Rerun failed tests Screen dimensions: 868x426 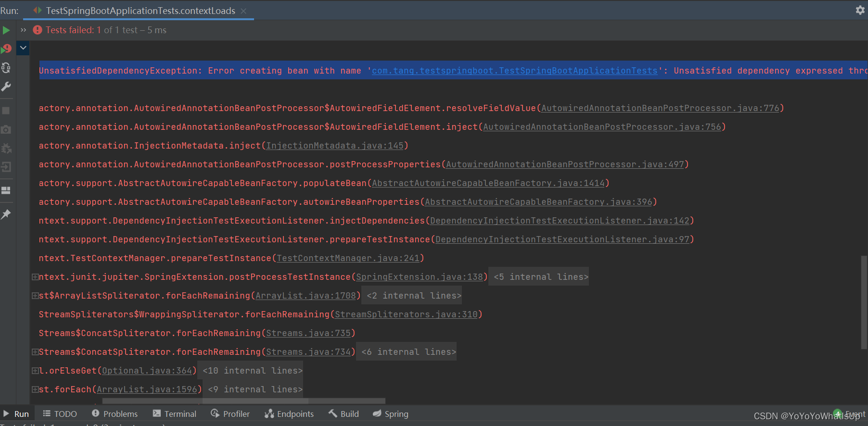(6, 49)
